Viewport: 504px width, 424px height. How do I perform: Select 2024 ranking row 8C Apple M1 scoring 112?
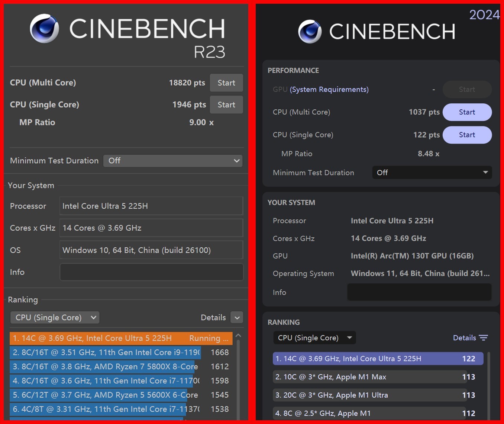[x=378, y=413]
